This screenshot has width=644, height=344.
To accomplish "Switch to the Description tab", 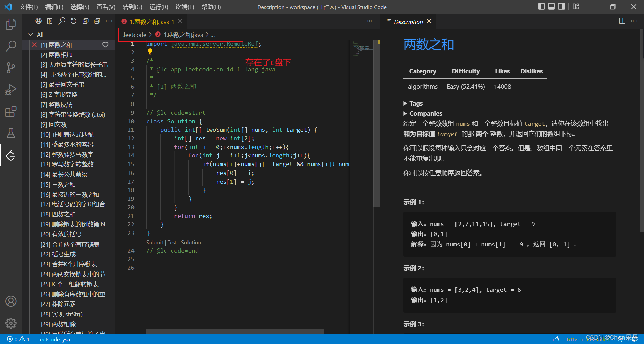I will point(408,22).
